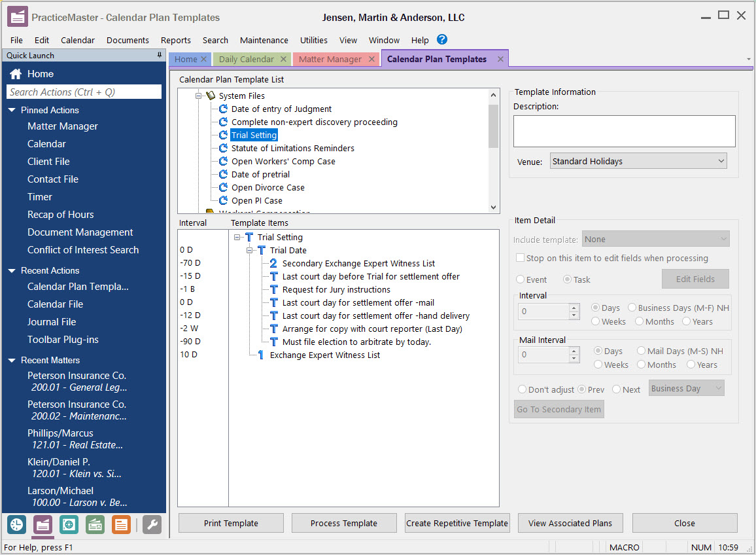Tick 'Stop on this item to edit fields' checkbox

click(x=520, y=258)
